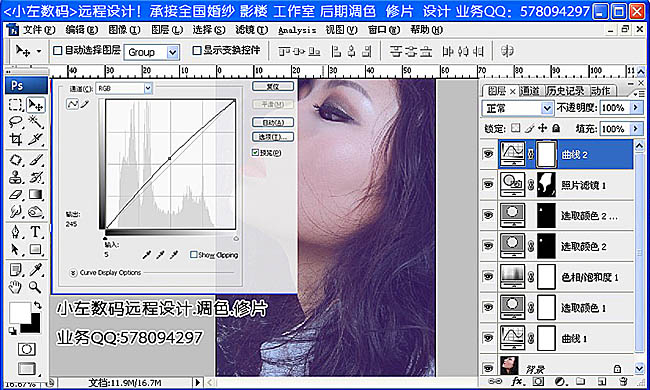Hide the 照片滤镜 1 layer
The image size is (650, 390).
(488, 184)
